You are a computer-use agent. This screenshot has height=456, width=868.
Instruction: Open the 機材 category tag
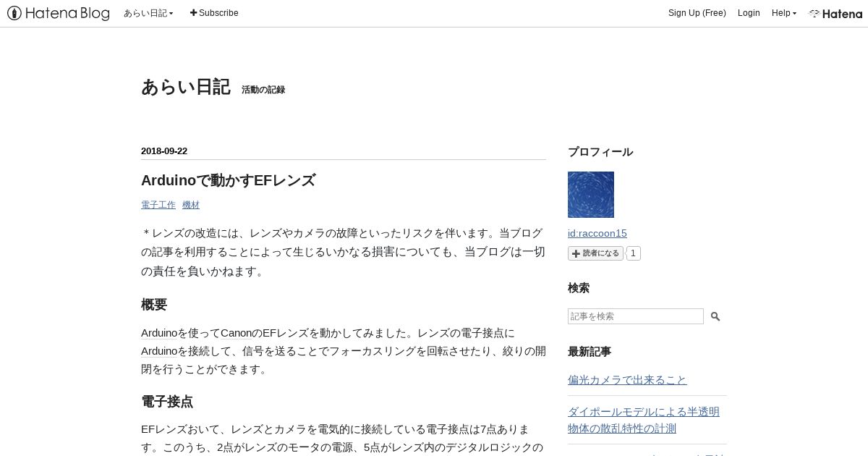click(191, 205)
